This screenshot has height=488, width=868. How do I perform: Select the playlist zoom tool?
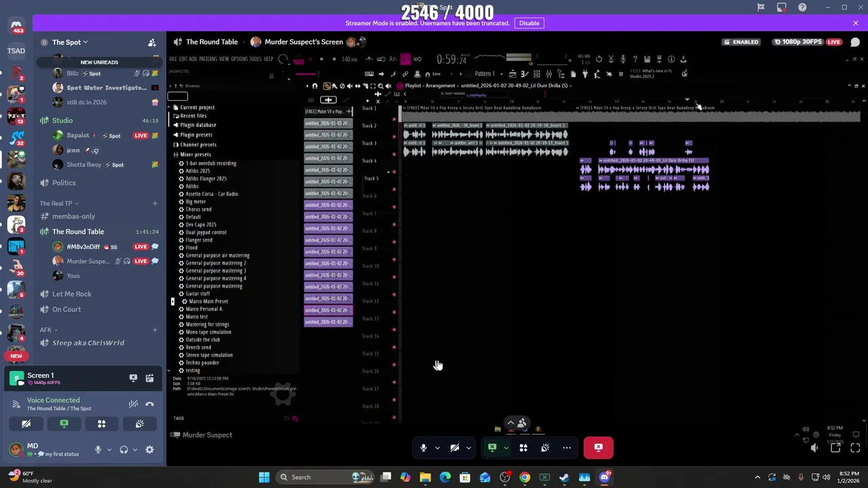(x=380, y=86)
